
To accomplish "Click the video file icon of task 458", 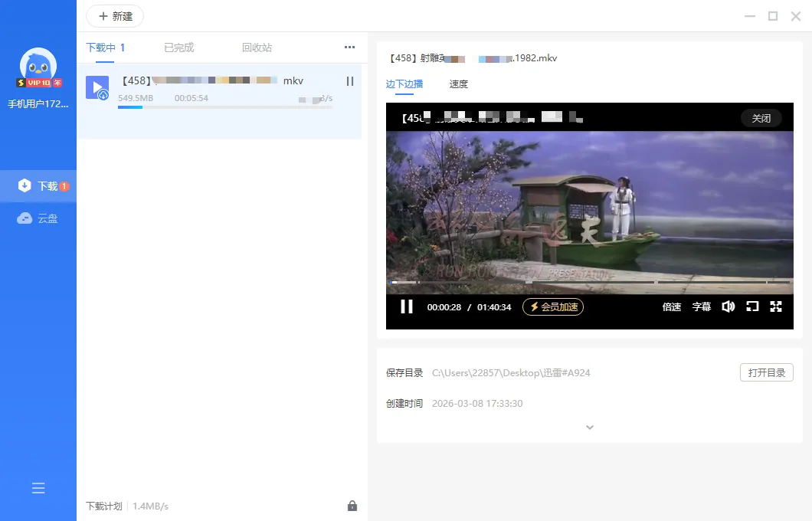I will click(97, 87).
